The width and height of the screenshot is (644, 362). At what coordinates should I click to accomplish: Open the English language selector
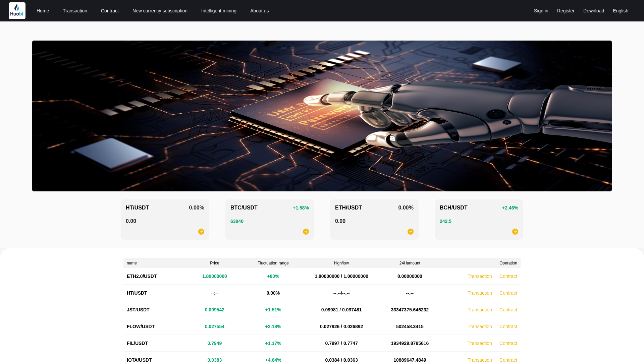621,11
